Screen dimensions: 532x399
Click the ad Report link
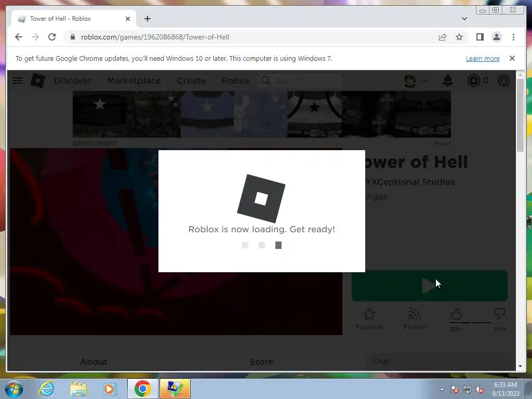pos(442,143)
